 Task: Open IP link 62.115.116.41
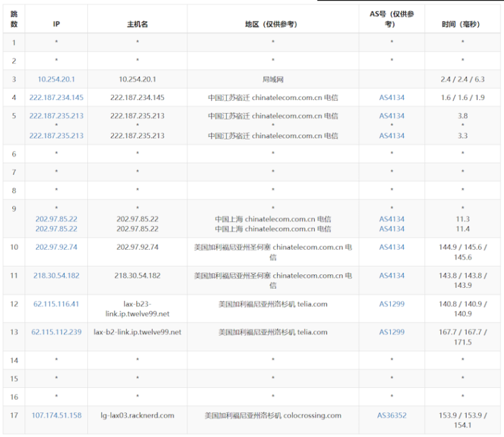tap(57, 304)
